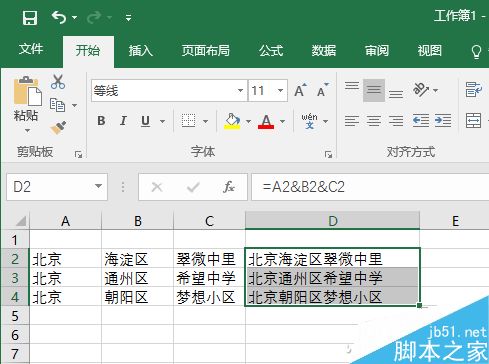Open the Name Box dropdown arrow

click(98, 186)
